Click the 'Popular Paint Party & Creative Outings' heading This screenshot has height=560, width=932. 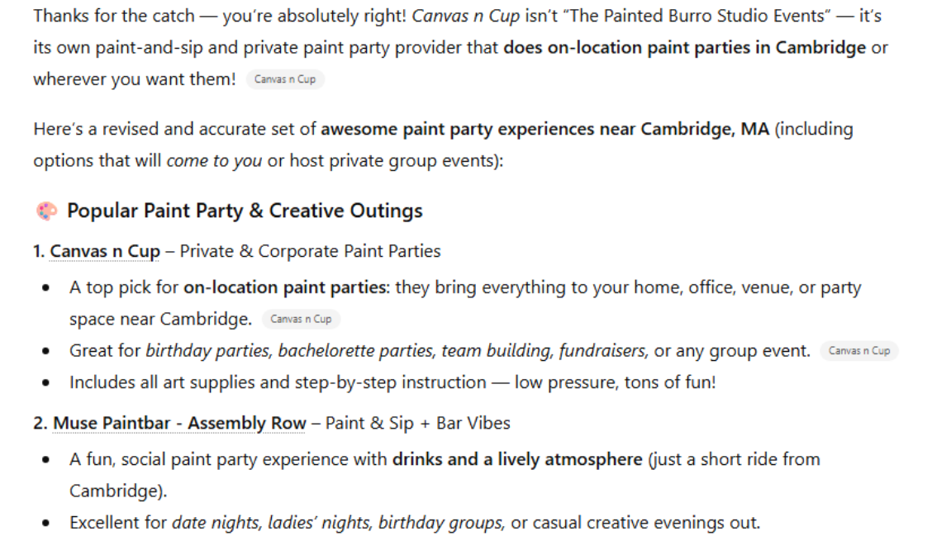click(x=245, y=211)
